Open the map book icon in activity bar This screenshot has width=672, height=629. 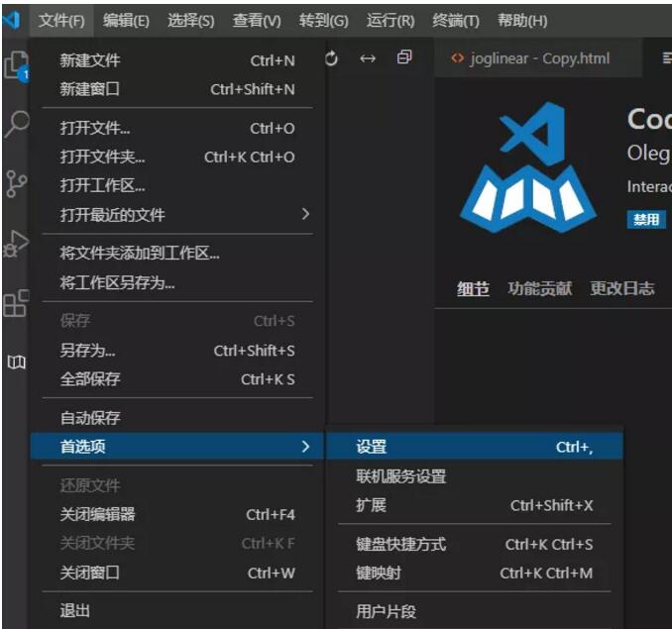[16, 363]
